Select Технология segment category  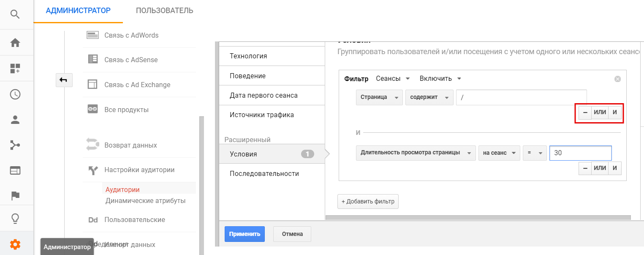pos(272,56)
